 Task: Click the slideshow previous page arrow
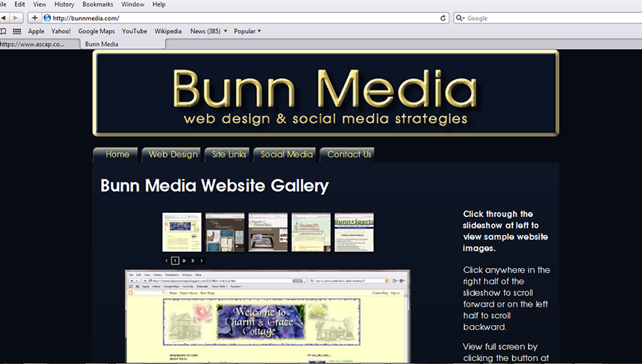point(166,260)
